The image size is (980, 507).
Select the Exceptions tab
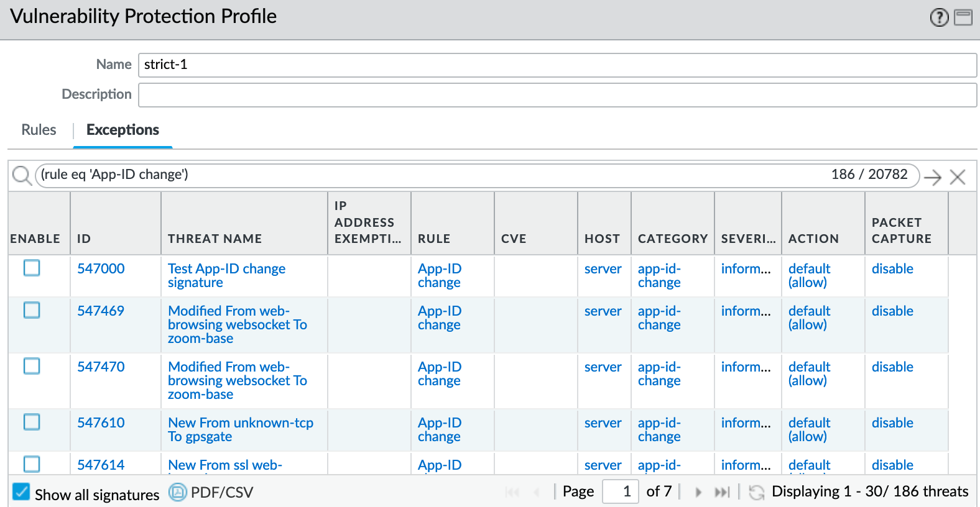pos(122,130)
